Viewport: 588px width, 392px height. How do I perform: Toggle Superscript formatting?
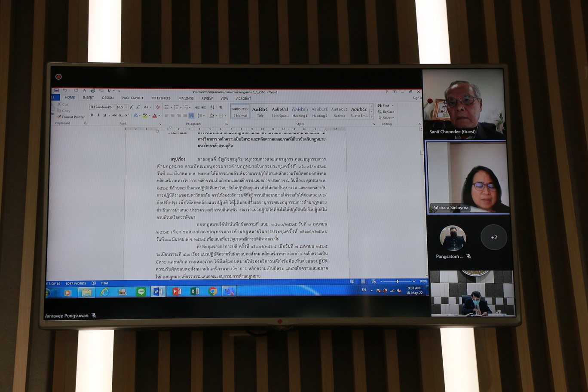pyautogui.click(x=127, y=115)
